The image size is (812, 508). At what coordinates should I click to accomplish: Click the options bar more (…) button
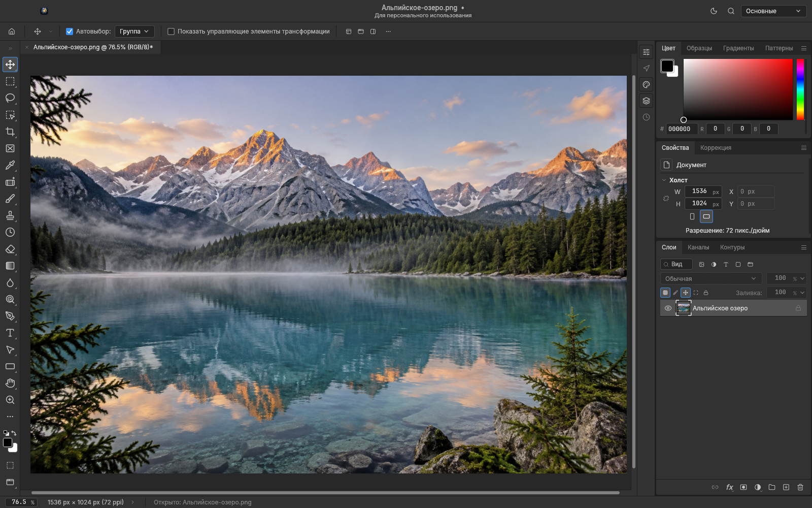[388, 31]
